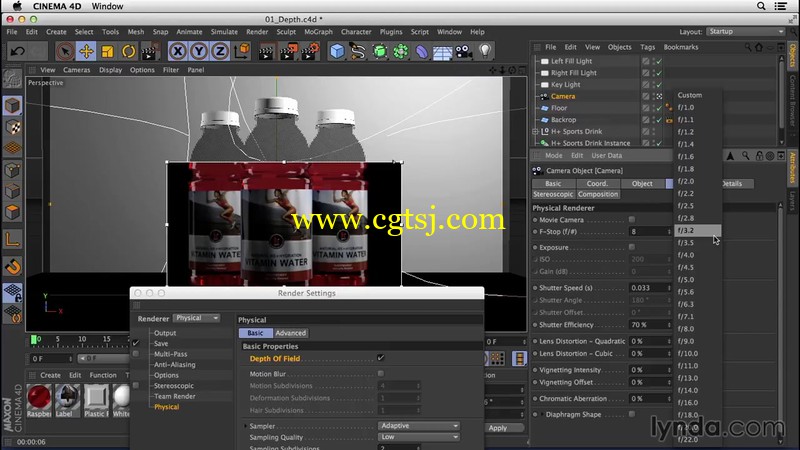Toggle Y axis lock
Viewport: 800px width, 450px height.
199,51
